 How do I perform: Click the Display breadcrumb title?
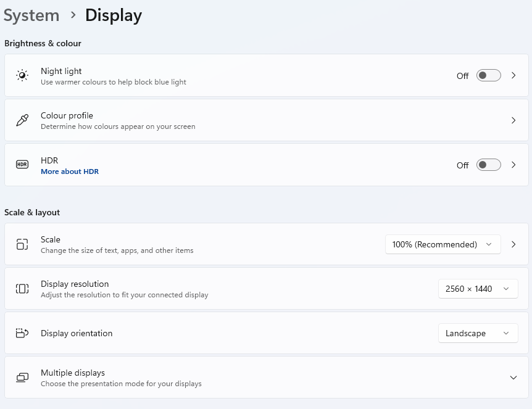tap(114, 15)
